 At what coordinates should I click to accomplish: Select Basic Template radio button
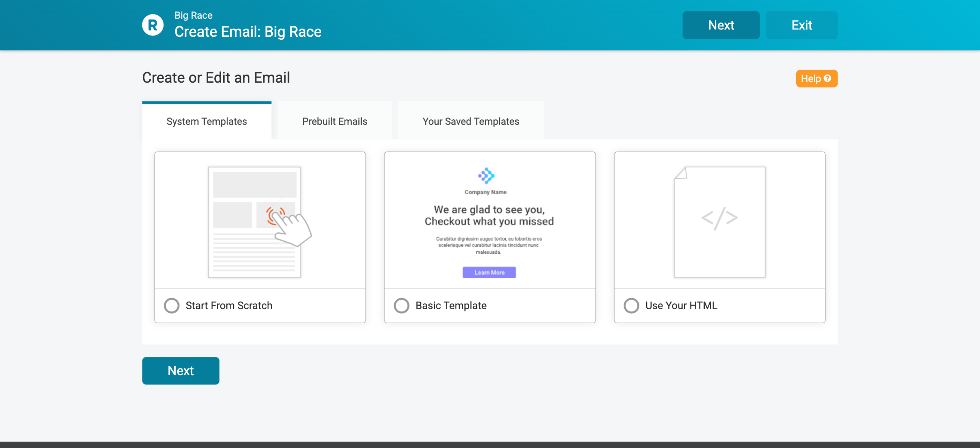[x=402, y=306]
